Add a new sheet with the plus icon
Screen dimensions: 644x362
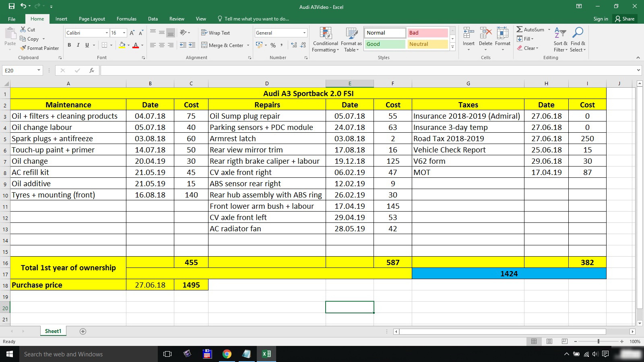(83, 331)
